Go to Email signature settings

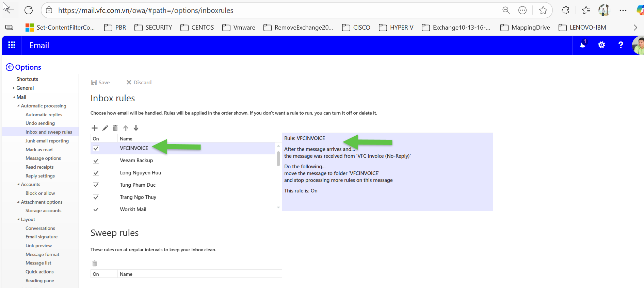coord(42,237)
